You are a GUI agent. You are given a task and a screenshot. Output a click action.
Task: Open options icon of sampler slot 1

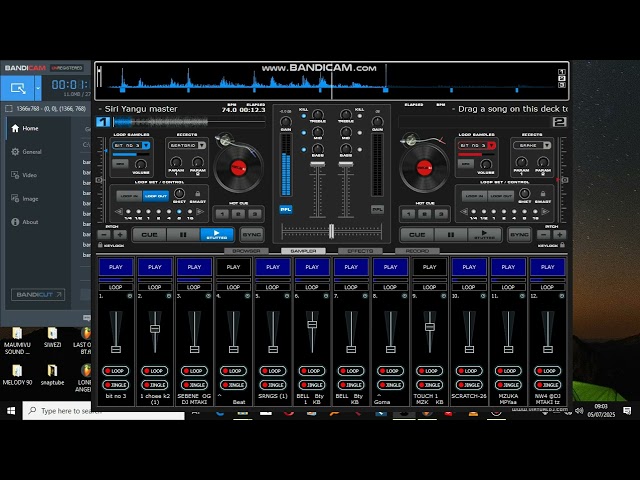tap(130, 296)
